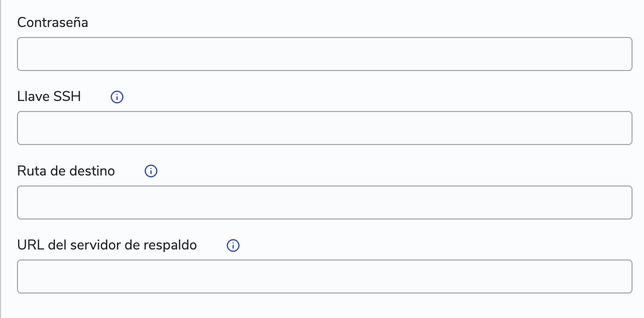Place the cursor in the SSH key box
This screenshot has width=644, height=318.
[324, 128]
